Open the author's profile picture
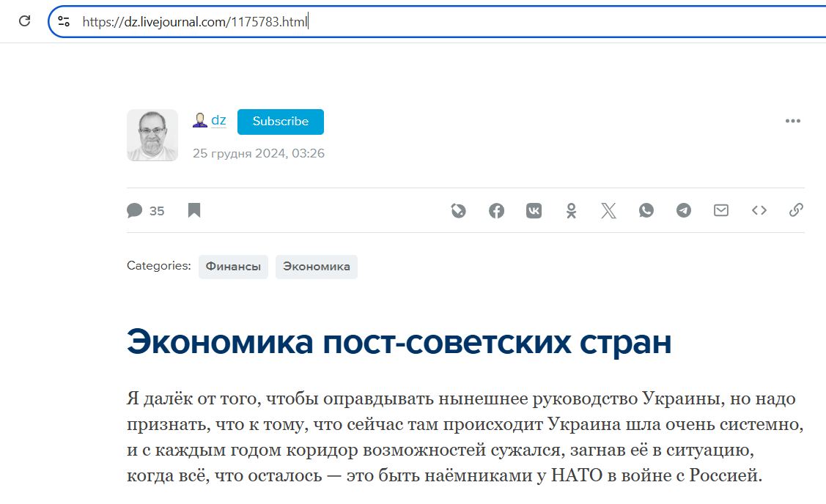This screenshot has height=504, width=826. (152, 135)
